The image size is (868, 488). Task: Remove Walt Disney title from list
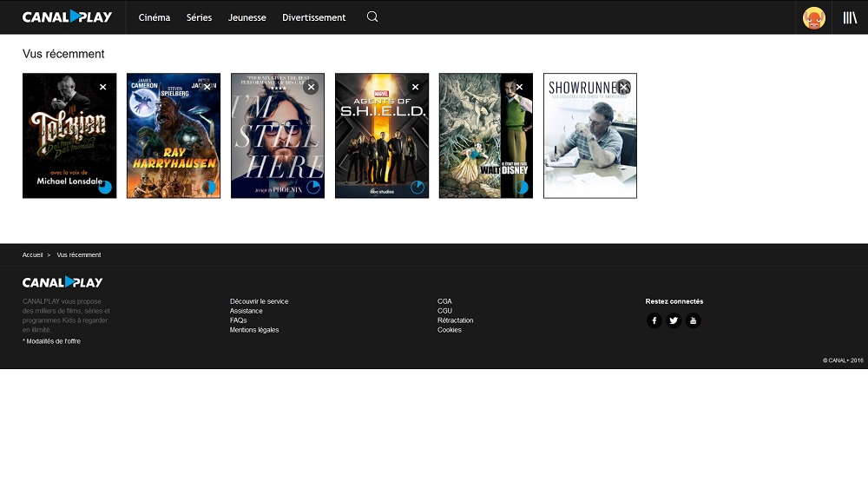point(519,87)
